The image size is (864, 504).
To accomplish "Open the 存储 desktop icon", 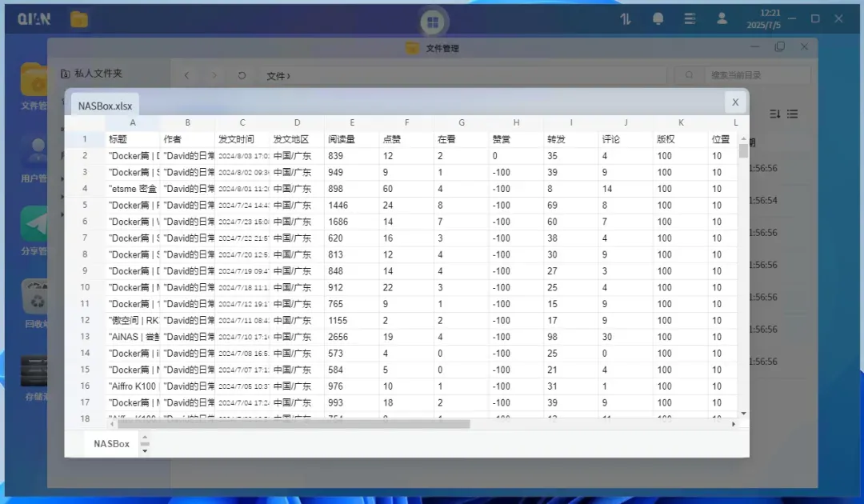I will point(34,377).
